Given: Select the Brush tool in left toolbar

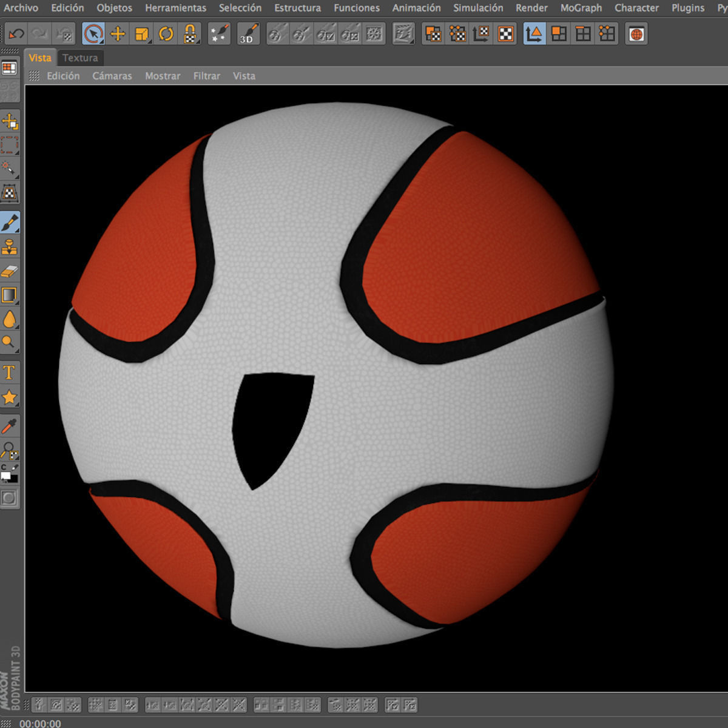Looking at the screenshot, I should tap(10, 223).
